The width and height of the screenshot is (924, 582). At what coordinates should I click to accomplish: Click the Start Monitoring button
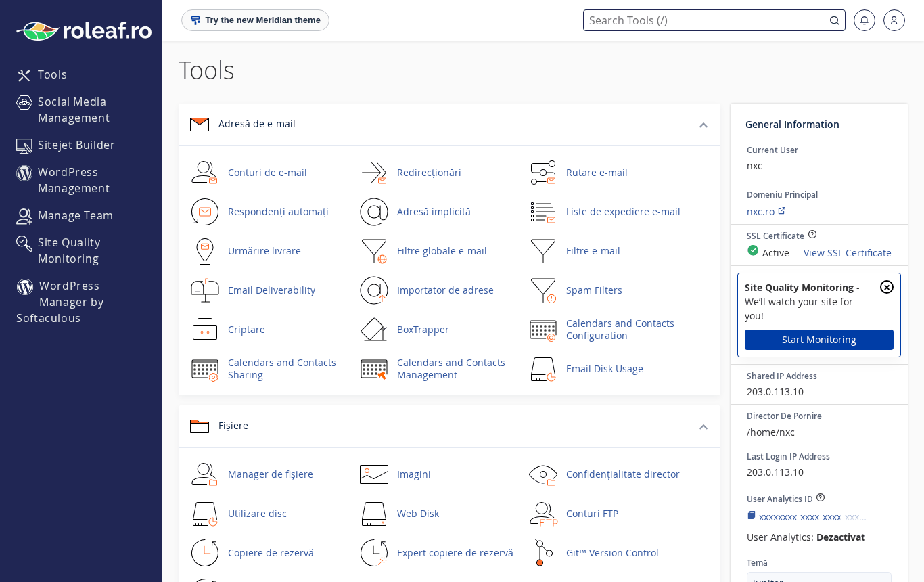coord(819,340)
